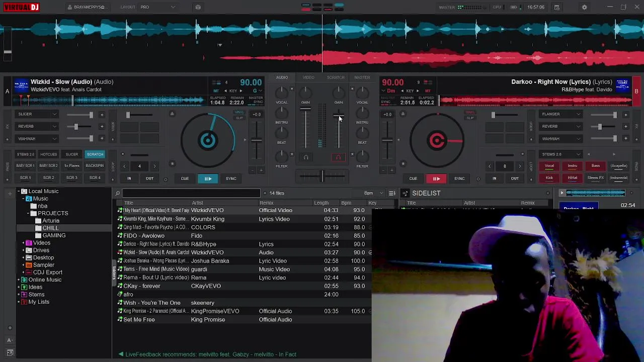Open WAHWAH effect dropdown on deck A

click(37, 138)
